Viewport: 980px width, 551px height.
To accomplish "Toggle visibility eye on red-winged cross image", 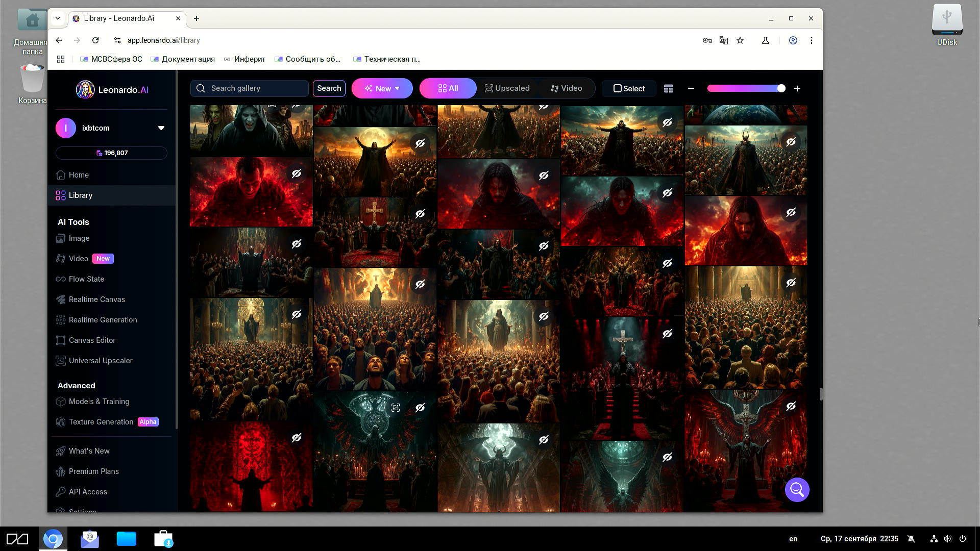I will coord(791,406).
